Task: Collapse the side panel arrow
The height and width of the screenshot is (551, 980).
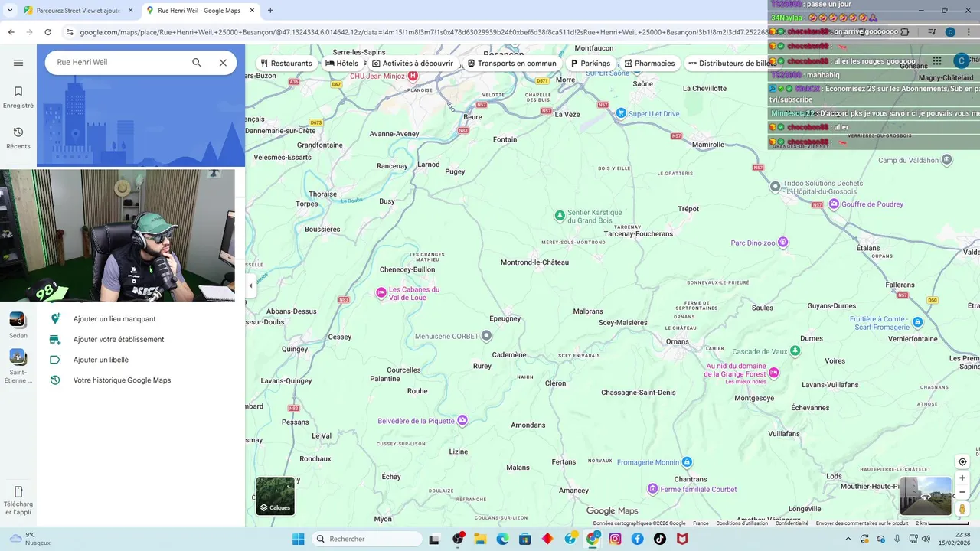Action: pyautogui.click(x=250, y=286)
